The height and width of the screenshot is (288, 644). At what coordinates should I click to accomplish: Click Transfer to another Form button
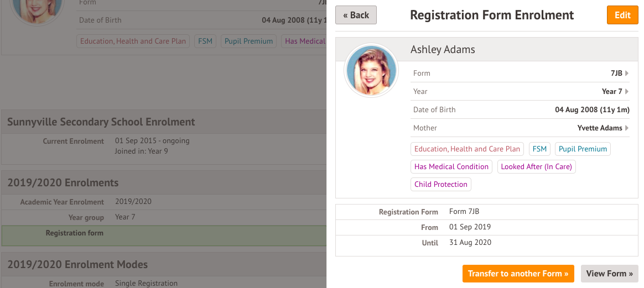pyautogui.click(x=518, y=274)
